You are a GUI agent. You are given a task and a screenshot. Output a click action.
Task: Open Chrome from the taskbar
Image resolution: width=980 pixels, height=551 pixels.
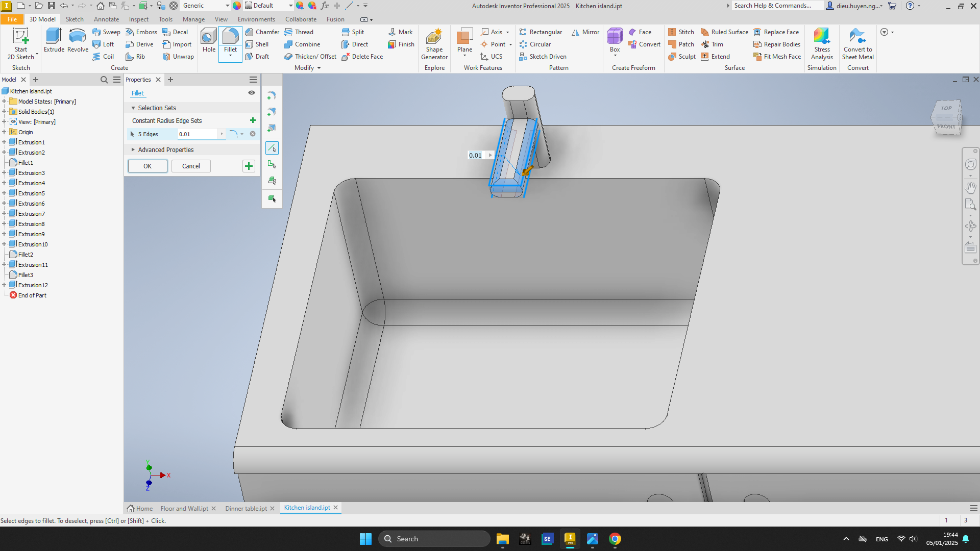click(x=615, y=539)
